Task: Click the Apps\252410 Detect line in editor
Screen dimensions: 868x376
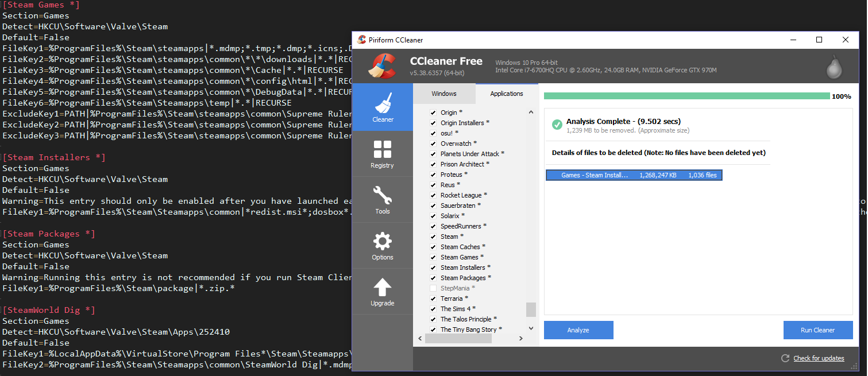Action: point(116,332)
